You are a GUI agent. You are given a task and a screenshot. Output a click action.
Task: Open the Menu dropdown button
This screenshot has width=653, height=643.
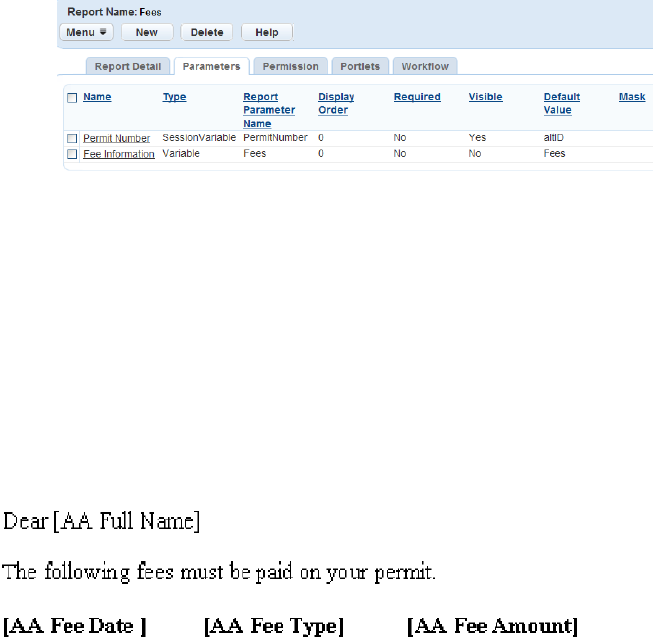click(87, 32)
